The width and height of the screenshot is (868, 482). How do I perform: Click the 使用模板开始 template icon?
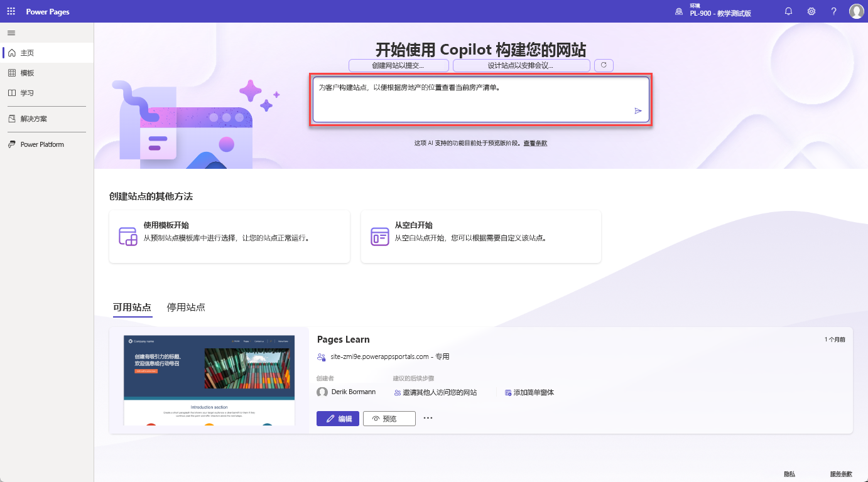click(128, 237)
